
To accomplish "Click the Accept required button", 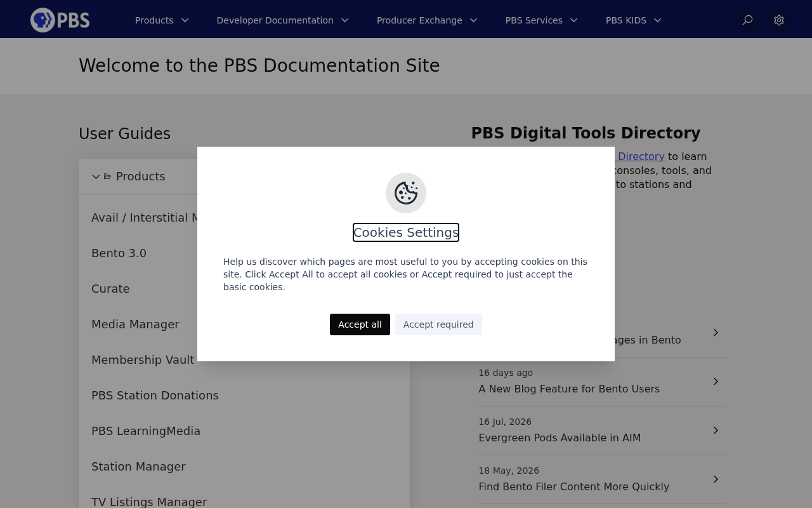I will coord(438,324).
